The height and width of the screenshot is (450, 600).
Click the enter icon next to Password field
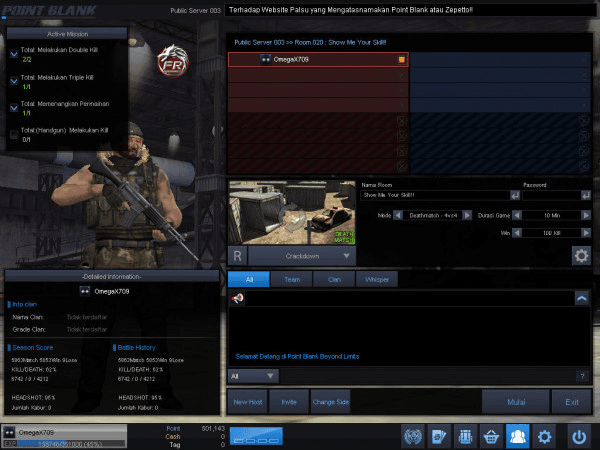[x=586, y=195]
